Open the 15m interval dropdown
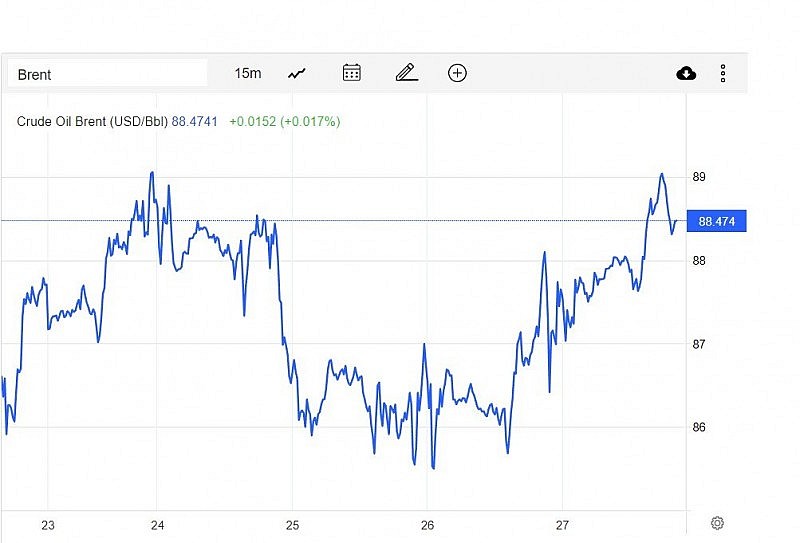 click(x=248, y=73)
